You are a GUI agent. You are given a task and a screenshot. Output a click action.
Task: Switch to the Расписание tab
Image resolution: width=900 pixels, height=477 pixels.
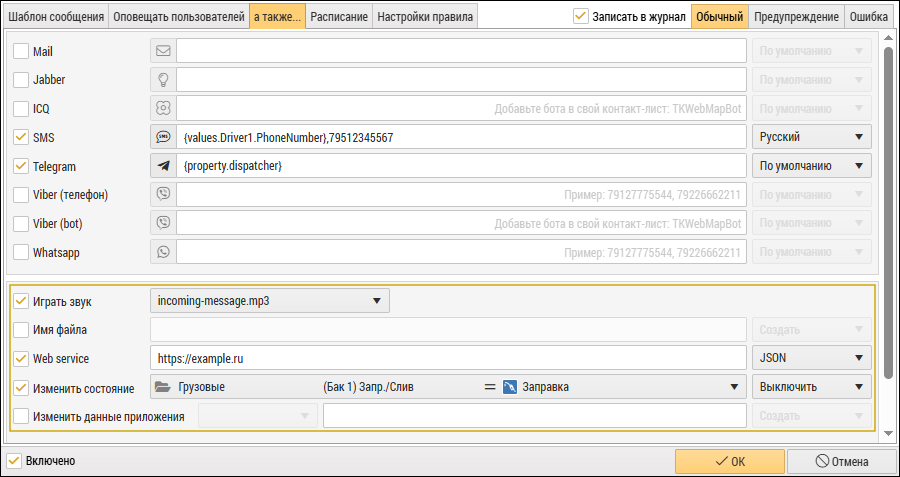[339, 17]
